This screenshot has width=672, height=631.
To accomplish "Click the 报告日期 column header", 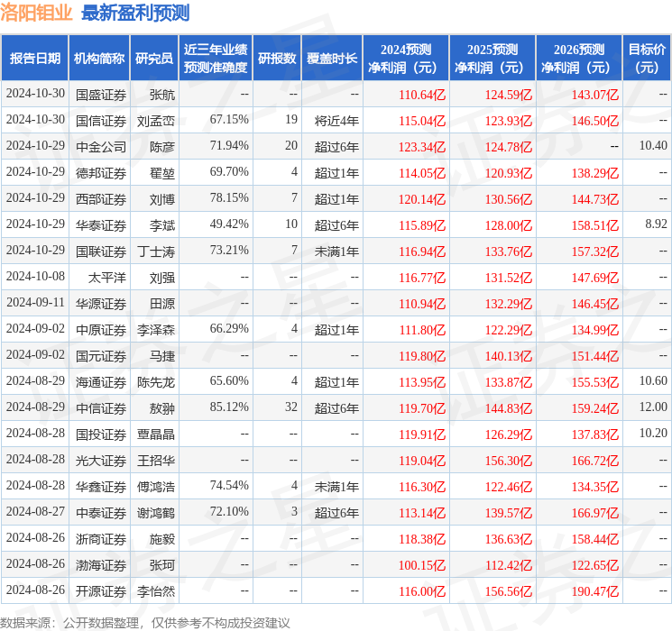I will [x=34, y=59].
